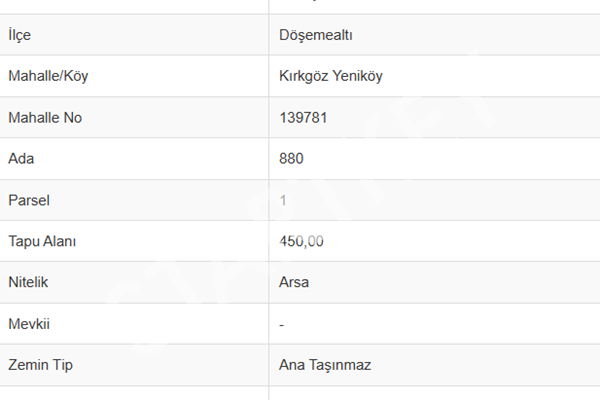Click the Mahalle No label
This screenshot has width=600, height=400.
(x=44, y=117)
